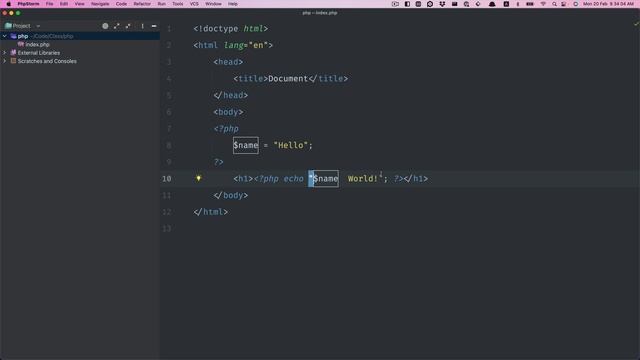Click the $name variable on line 10
Image resolution: width=640 pixels, height=360 pixels.
(325, 178)
